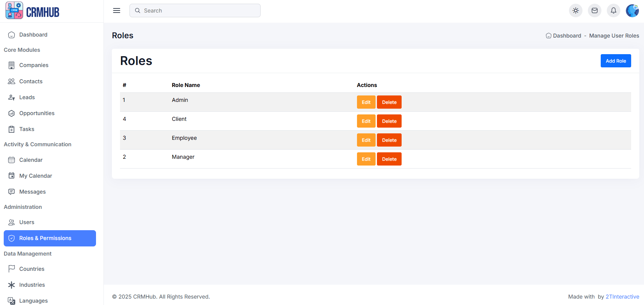Open the Leads menu item
Viewport: 644px width, 305px height.
(27, 97)
